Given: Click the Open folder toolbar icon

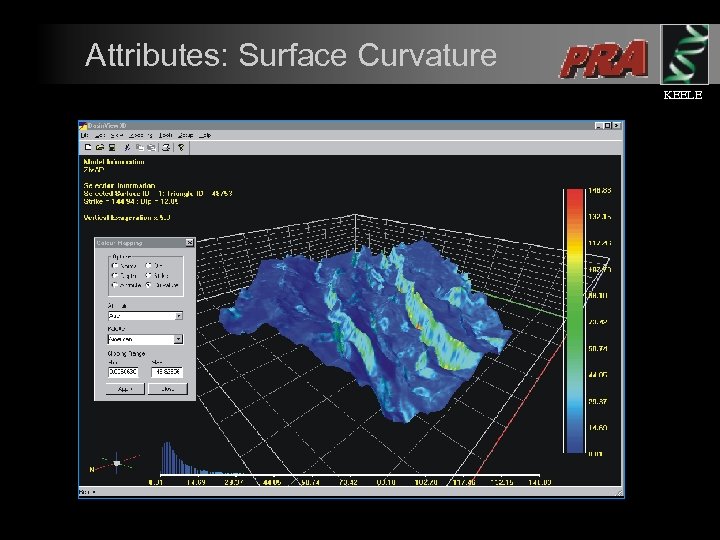Looking at the screenshot, I should pos(100,147).
